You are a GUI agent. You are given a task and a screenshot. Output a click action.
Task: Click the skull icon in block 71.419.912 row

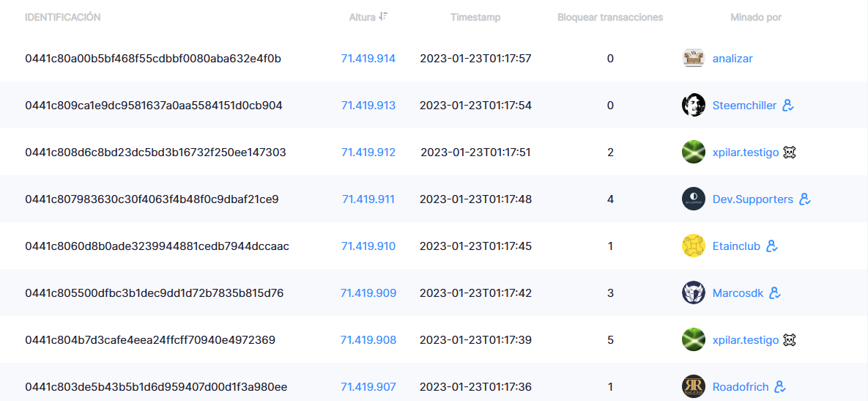790,152
